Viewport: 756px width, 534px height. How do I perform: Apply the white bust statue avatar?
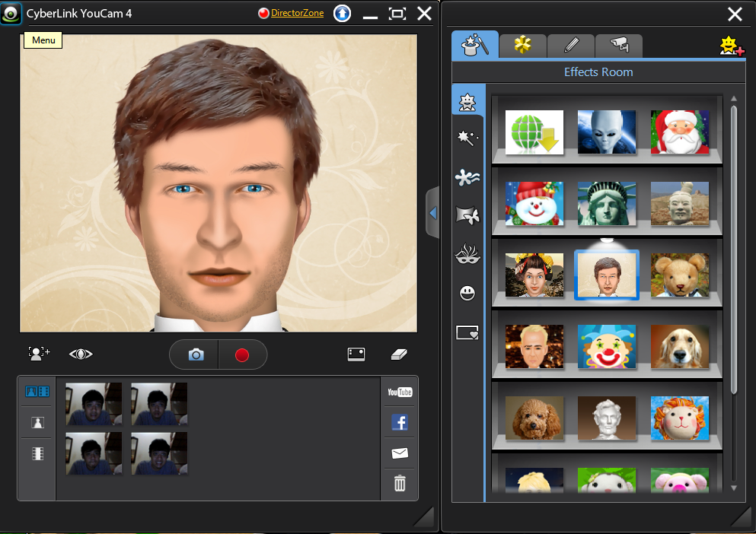(x=607, y=418)
